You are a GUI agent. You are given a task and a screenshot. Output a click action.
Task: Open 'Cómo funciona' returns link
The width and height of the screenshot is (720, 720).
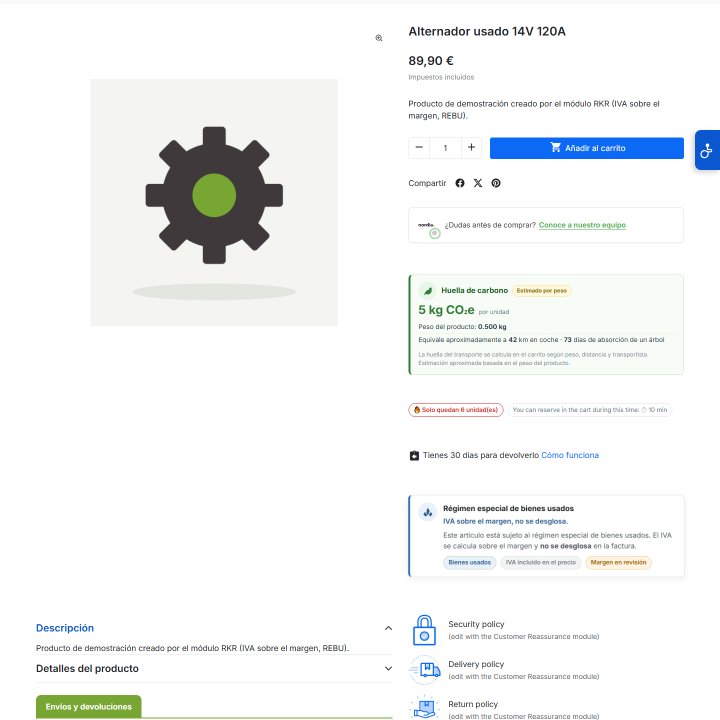click(570, 455)
